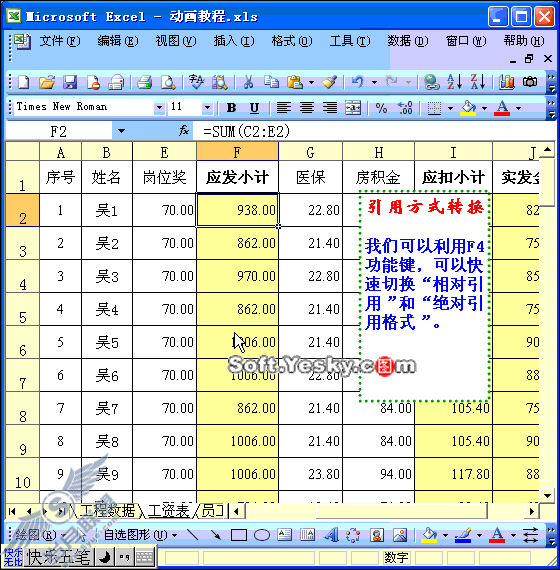
Task: Increase decimal places with the decimal icon
Action: click(x=405, y=108)
